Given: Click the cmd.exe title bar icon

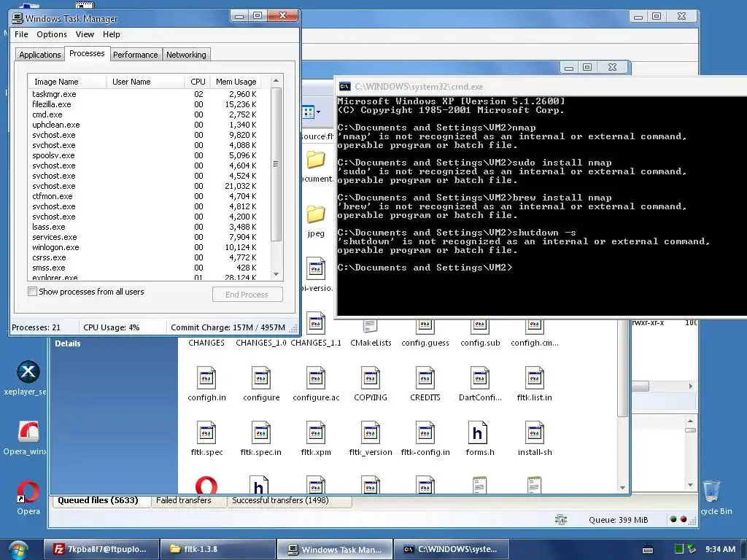Looking at the screenshot, I should coord(344,87).
